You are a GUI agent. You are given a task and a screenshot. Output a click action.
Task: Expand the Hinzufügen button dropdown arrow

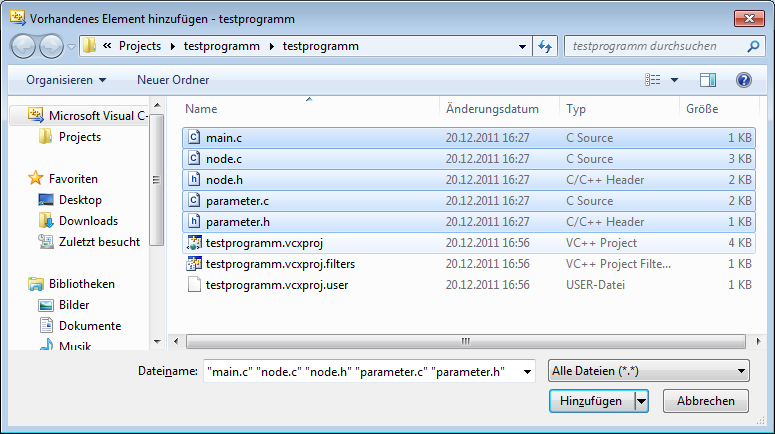[641, 401]
